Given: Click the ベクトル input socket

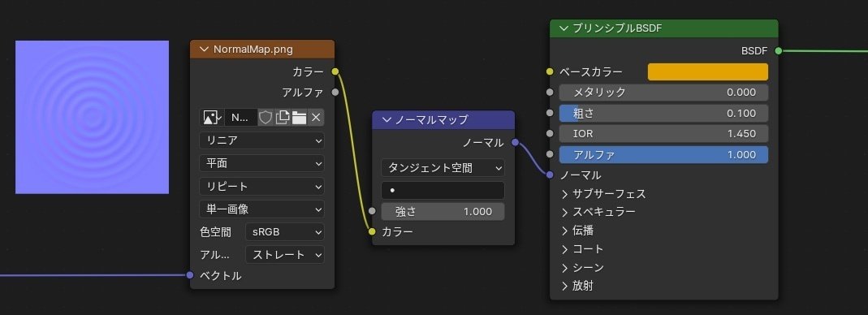Looking at the screenshot, I should [x=190, y=275].
